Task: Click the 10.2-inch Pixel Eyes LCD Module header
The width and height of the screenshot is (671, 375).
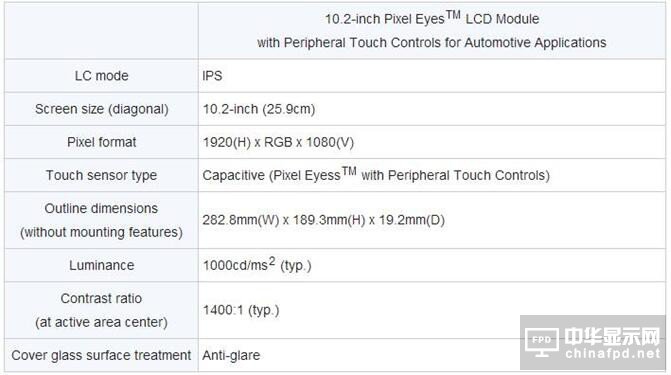Action: 431,30
